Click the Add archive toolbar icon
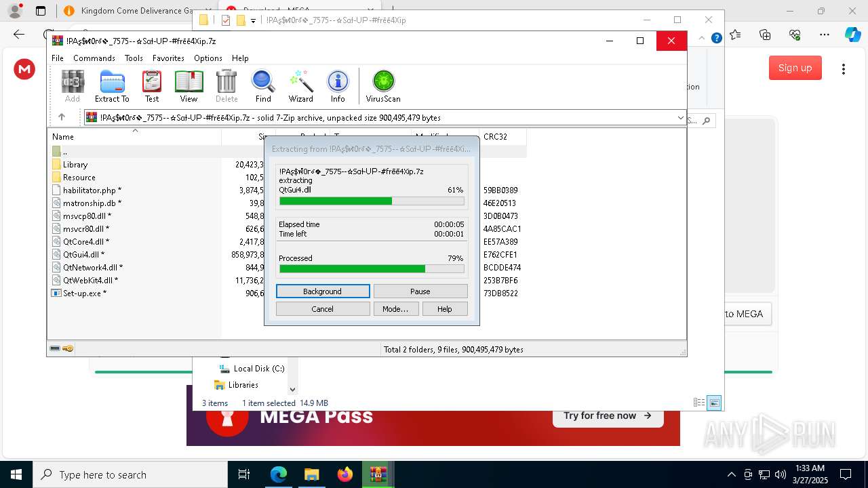 tap(73, 86)
